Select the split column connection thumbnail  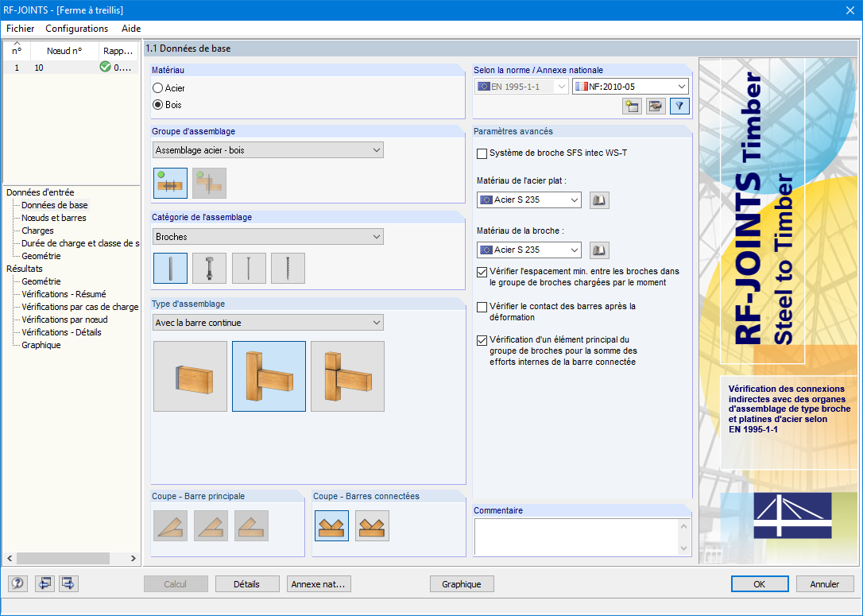(348, 377)
